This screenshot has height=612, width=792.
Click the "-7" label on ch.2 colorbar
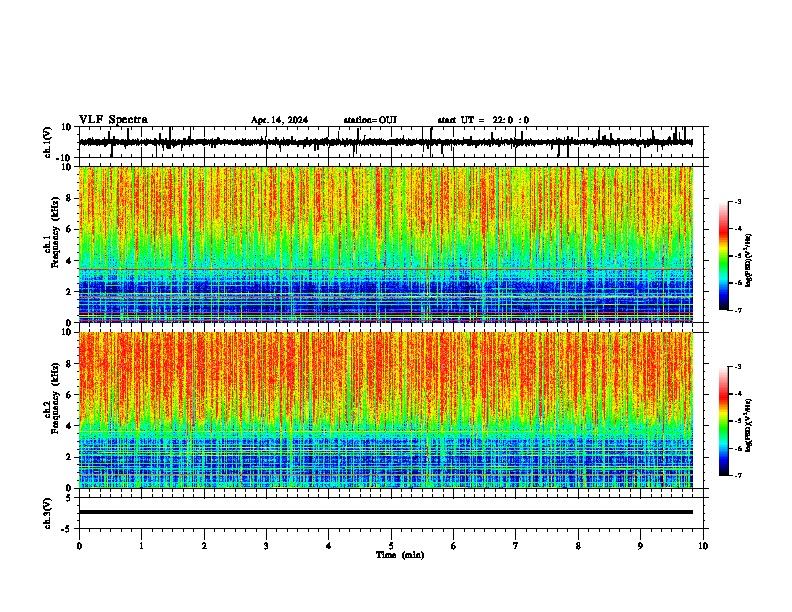click(x=738, y=476)
